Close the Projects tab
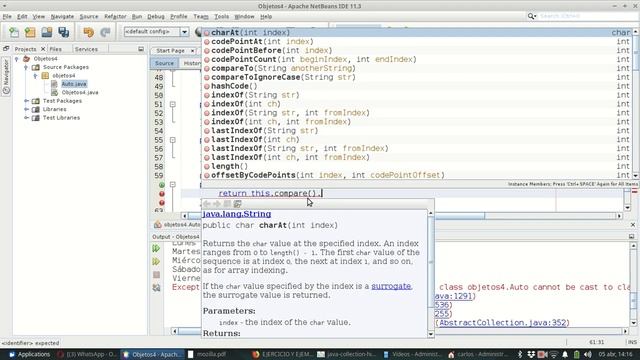The image size is (640, 360). (x=43, y=49)
